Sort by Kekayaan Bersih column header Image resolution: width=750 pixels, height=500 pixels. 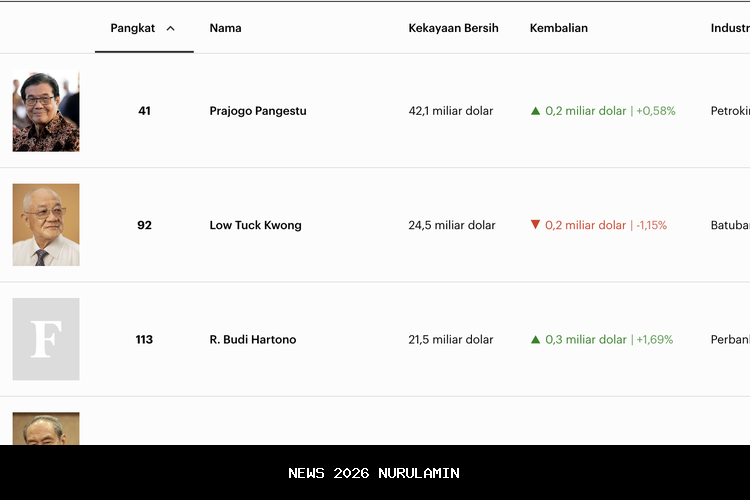453,28
